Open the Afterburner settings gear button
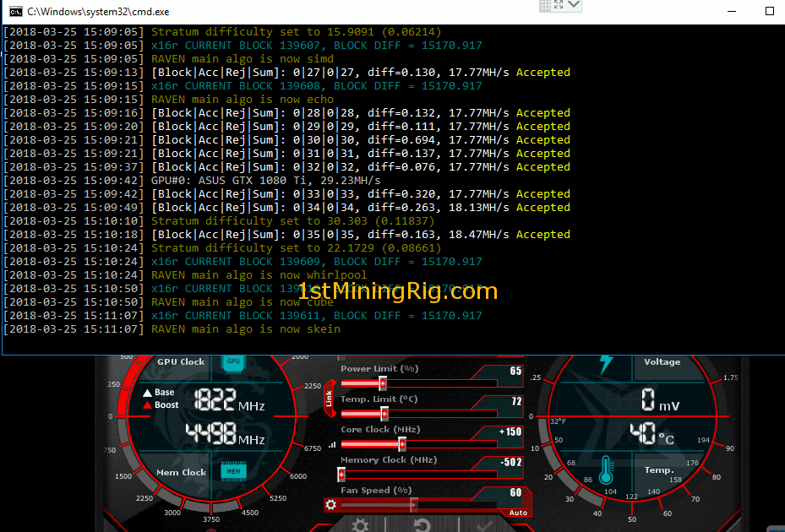This screenshot has height=532, width=785. [x=360, y=526]
